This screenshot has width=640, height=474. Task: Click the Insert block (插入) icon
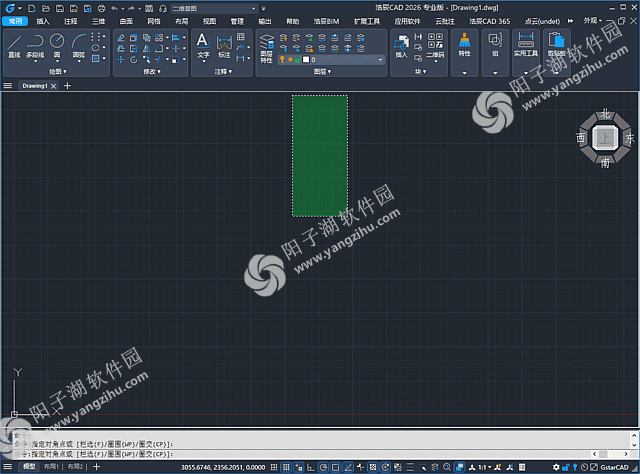tap(402, 46)
